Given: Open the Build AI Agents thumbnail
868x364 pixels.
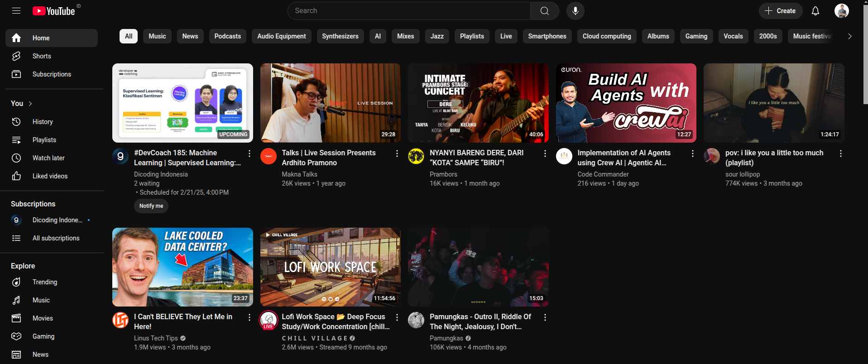Looking at the screenshot, I should pyautogui.click(x=626, y=103).
